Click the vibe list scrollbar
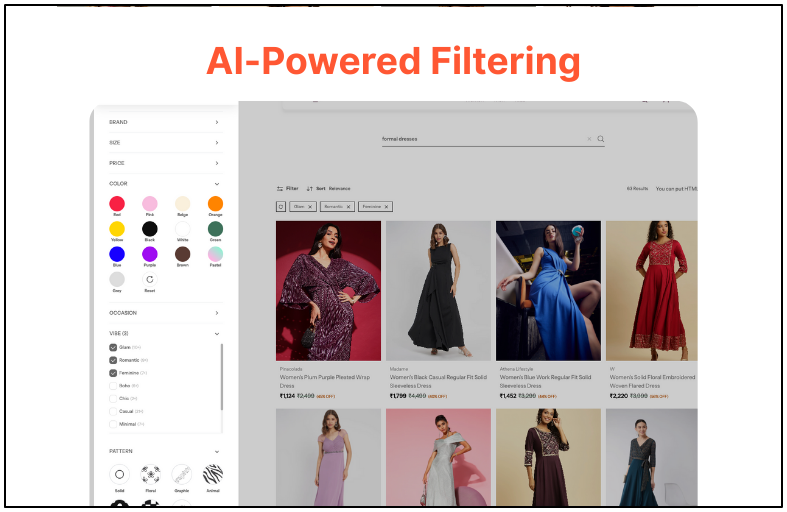 coord(221,377)
